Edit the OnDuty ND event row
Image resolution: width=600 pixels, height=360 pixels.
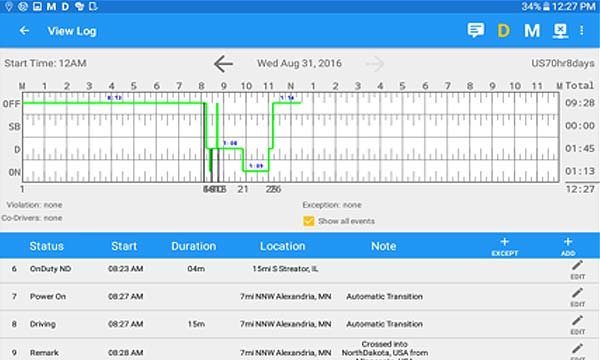click(577, 270)
